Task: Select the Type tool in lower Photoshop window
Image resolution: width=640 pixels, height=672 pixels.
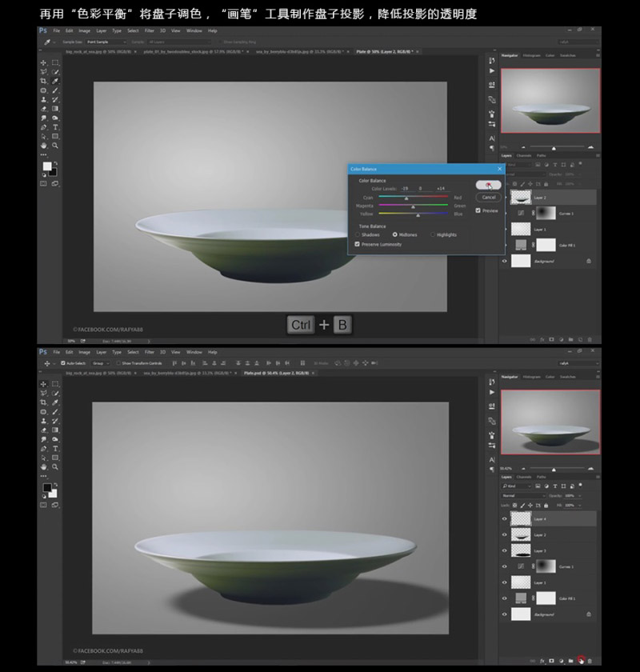Action: pyautogui.click(x=55, y=449)
